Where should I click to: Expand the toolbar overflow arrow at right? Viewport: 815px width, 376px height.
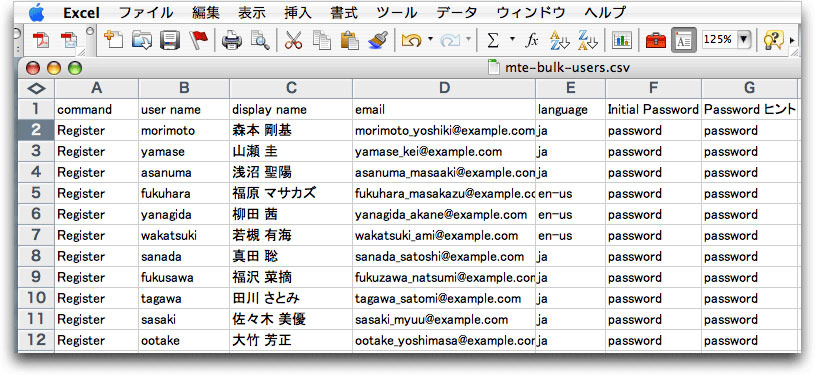pos(792,40)
